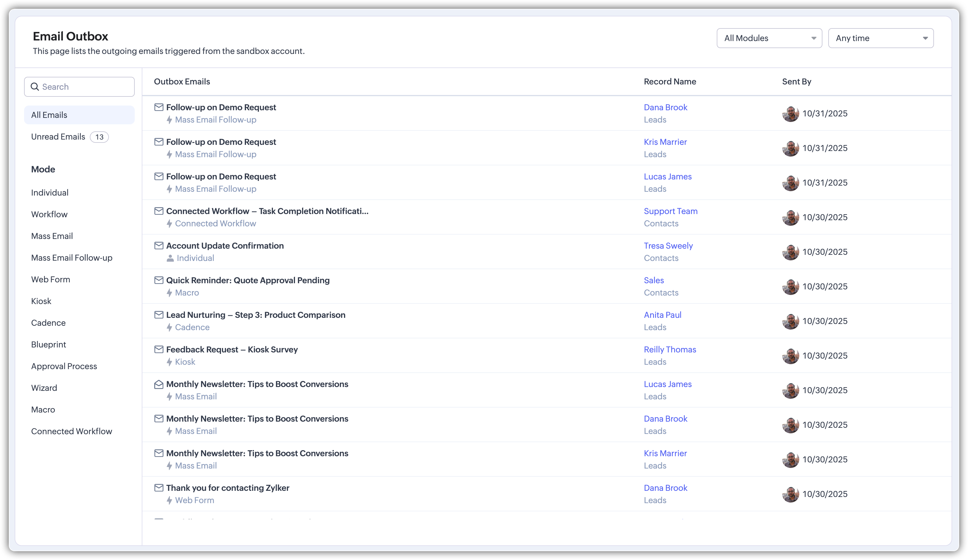Click lightning icon next to Macro label
Screen dimensions: 968x560
[x=169, y=293]
